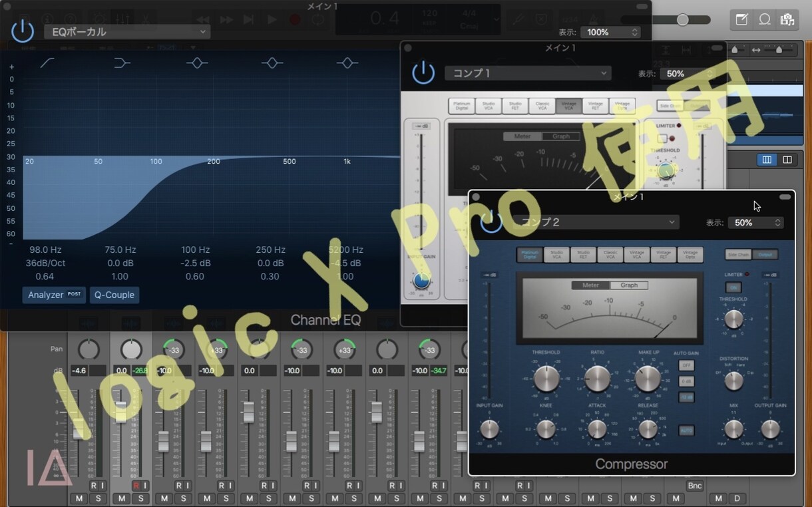Click the DISTORTION knob in コンプ2
Viewport: 812px width, 507px height.
[x=733, y=381]
